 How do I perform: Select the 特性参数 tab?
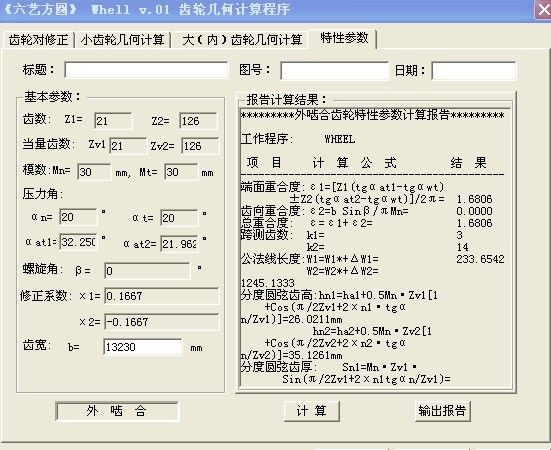pos(344,38)
